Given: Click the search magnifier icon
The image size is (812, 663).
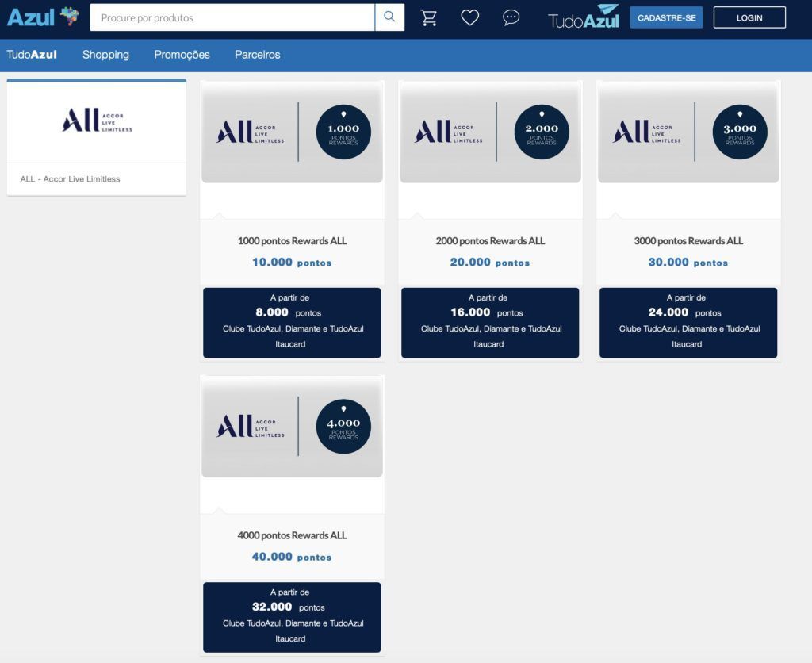Looking at the screenshot, I should click(x=389, y=17).
